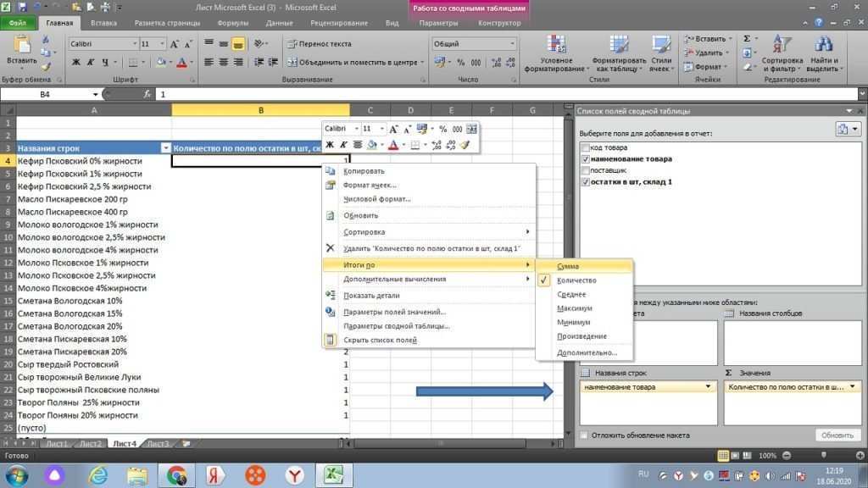Enable the 'код товара' field checkbox
The height and width of the screenshot is (488, 868).
[585, 147]
